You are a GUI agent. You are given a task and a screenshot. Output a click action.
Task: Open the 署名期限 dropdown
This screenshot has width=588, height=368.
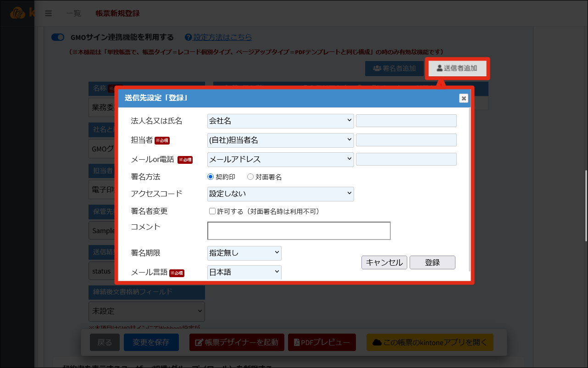[x=244, y=253]
